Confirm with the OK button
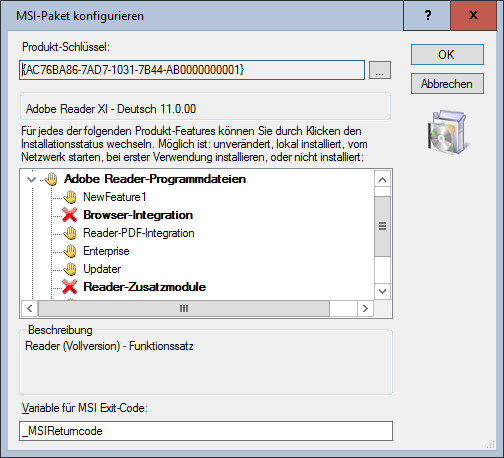Viewport: 504px width, 458px height. click(447, 54)
